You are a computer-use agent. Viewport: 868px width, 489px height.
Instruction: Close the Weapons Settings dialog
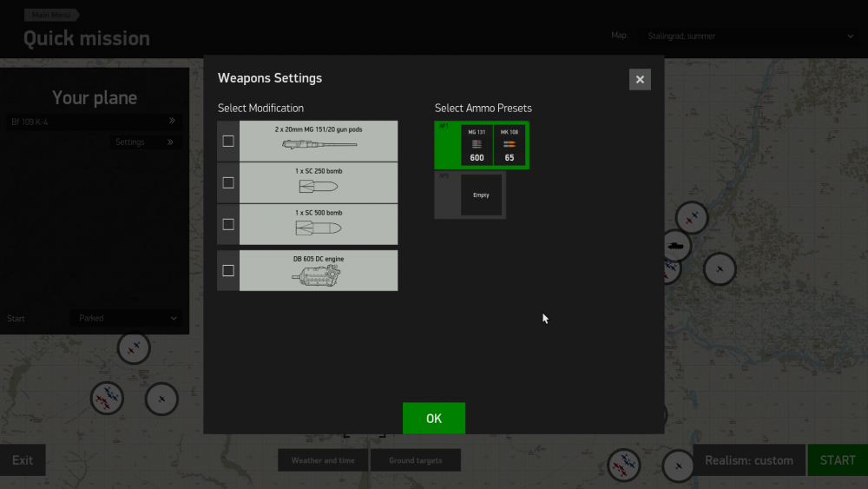640,79
